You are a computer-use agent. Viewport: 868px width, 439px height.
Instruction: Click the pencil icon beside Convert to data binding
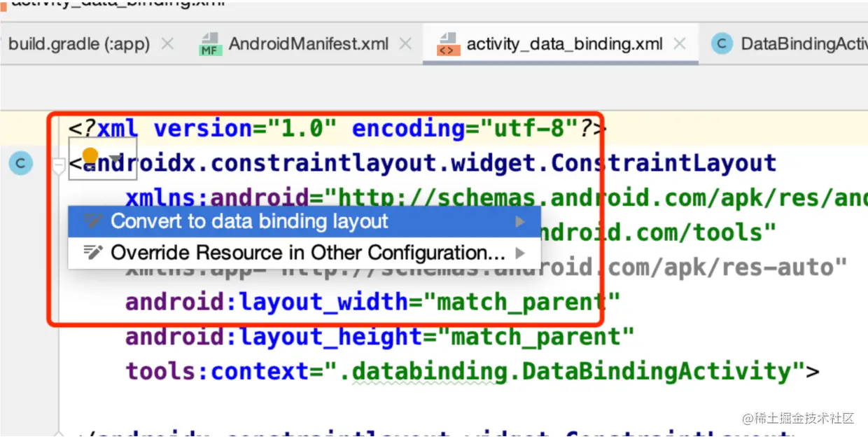point(93,221)
